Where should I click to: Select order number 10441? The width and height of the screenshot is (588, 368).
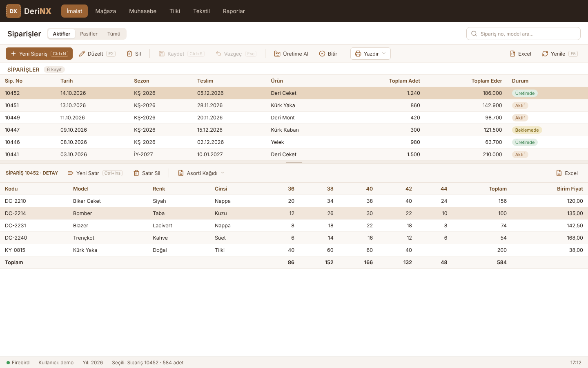tap(12, 155)
